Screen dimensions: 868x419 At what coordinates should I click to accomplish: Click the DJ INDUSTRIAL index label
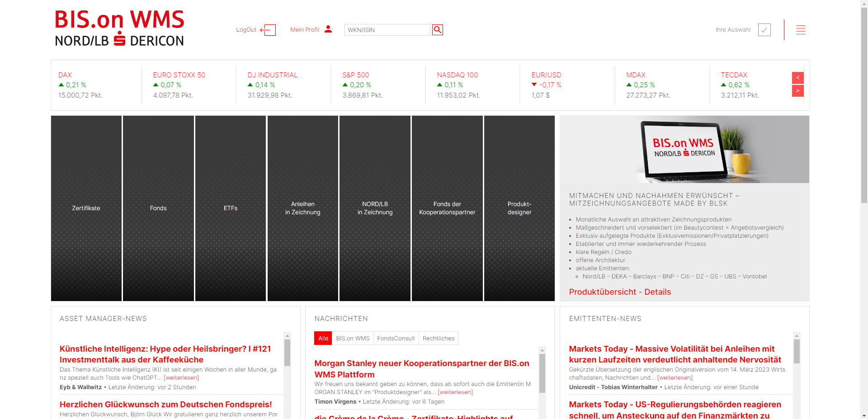tap(273, 75)
